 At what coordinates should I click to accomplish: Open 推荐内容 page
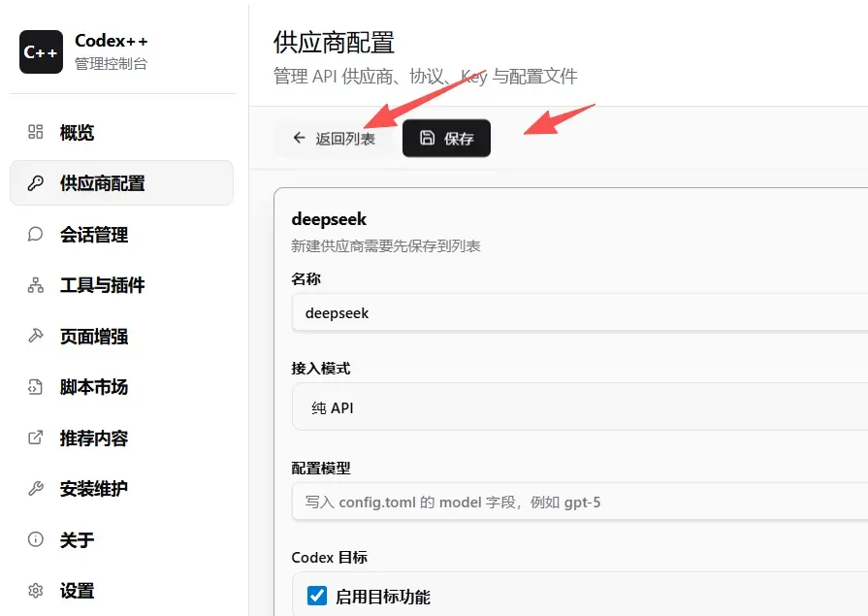click(122, 438)
